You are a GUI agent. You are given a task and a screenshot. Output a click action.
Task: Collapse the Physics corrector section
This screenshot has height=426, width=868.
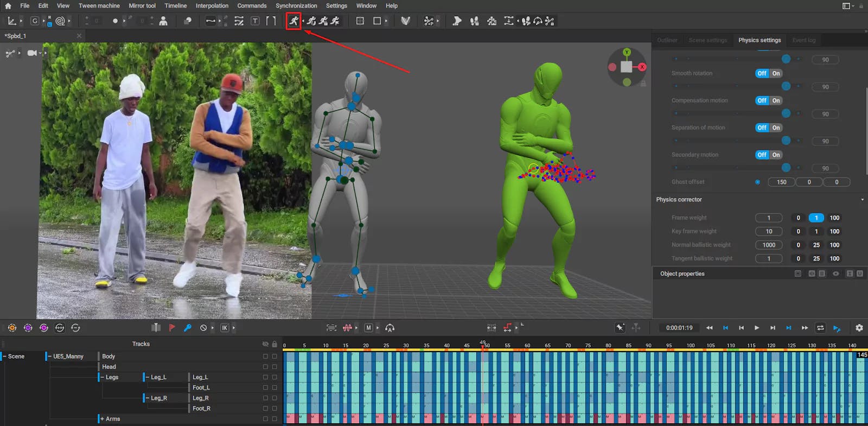pos(863,200)
